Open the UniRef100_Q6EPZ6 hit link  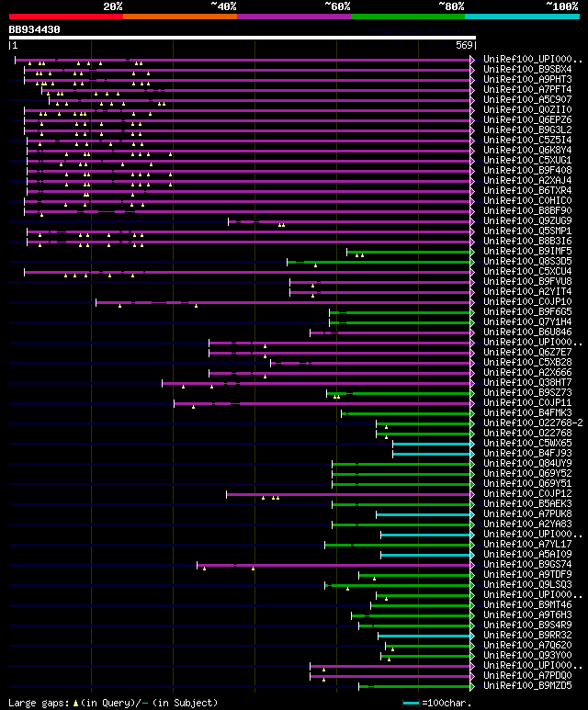coord(527,119)
